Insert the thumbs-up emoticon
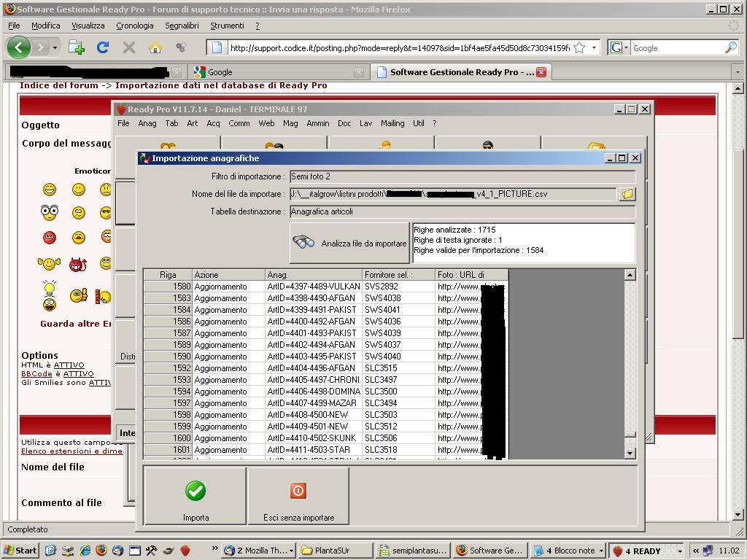Image resolution: width=747 pixels, height=560 pixels. [79, 296]
